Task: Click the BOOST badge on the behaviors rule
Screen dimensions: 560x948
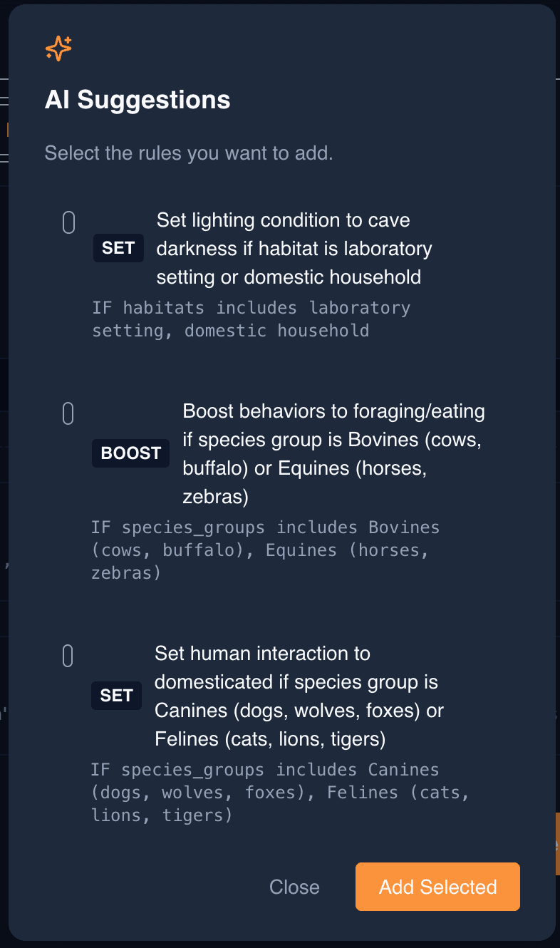Action: [130, 453]
